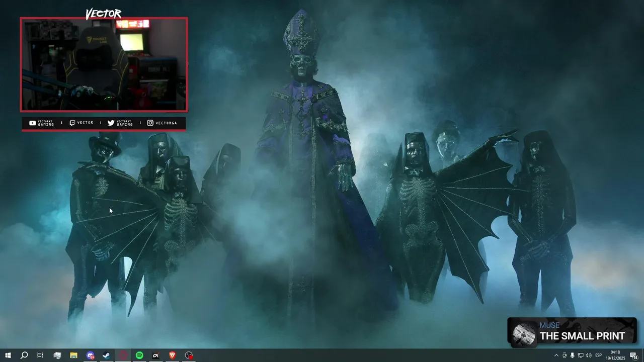
Task: Click the camera tray icon
Action: coord(565,355)
